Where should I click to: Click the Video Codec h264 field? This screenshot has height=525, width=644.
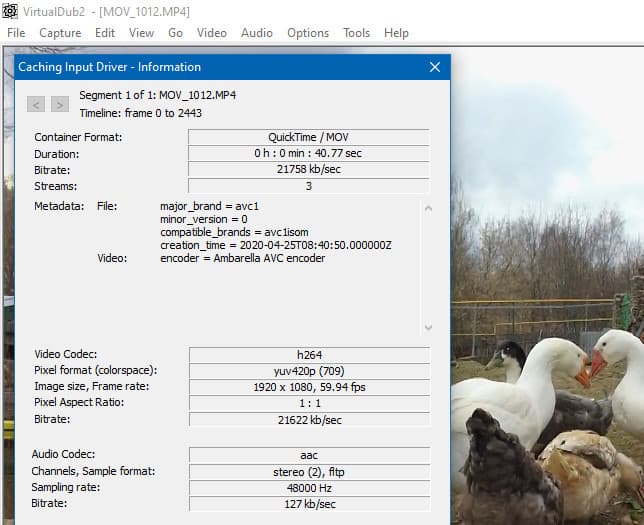(310, 355)
